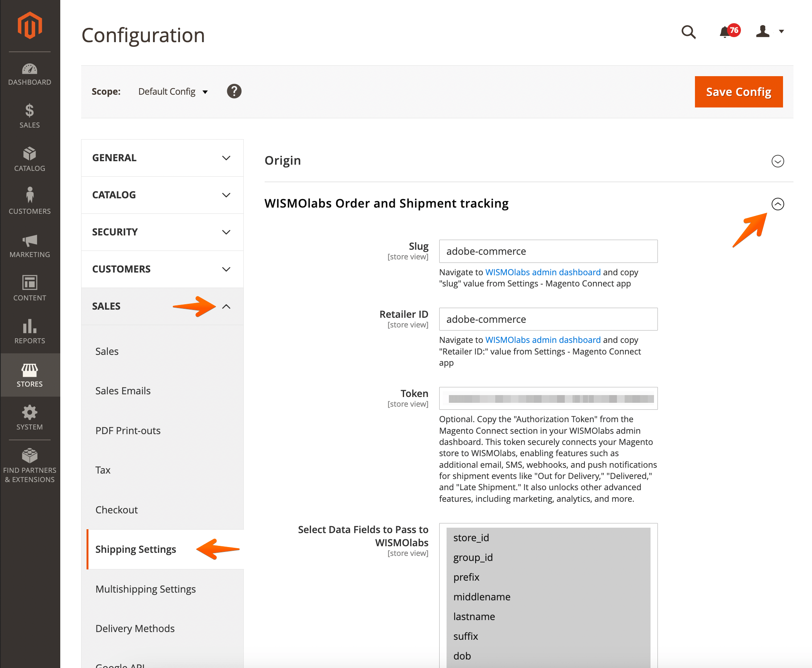Open the Sales sidebar icon

[x=30, y=115]
